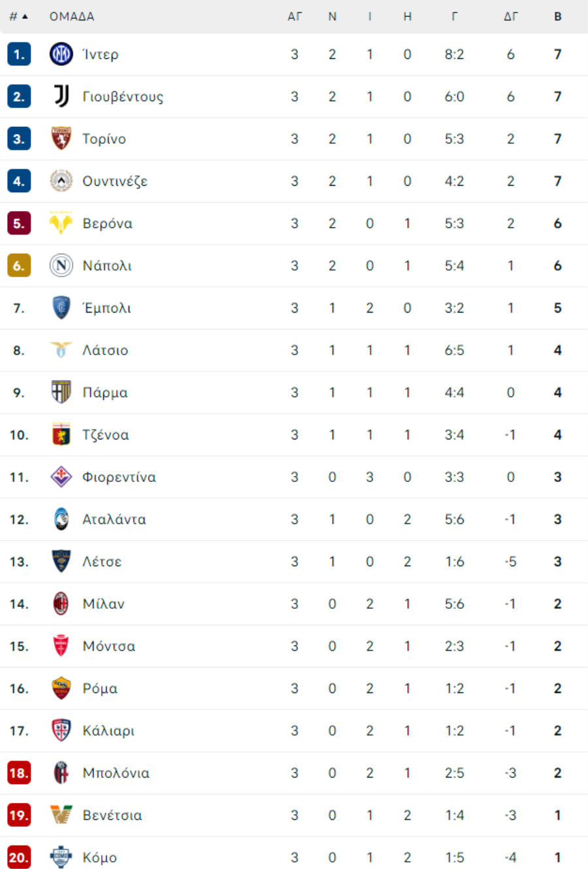588x869 pixels.
Task: Sort by the ΔΓ goal difference header
Action: coord(511,16)
